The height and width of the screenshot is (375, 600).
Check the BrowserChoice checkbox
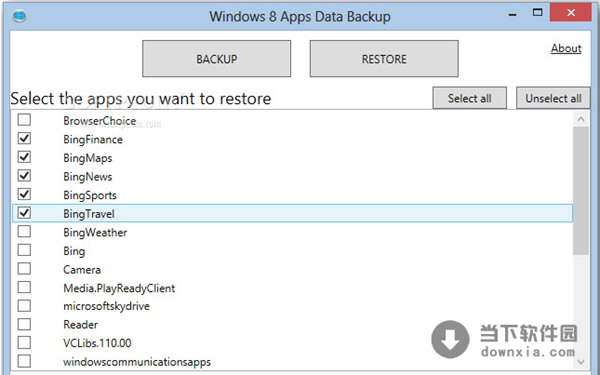pyautogui.click(x=24, y=120)
